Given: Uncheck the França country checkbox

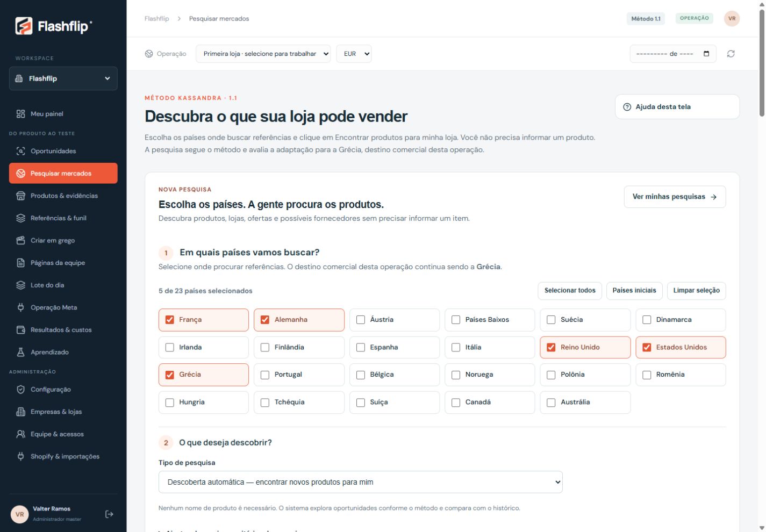Looking at the screenshot, I should point(170,320).
